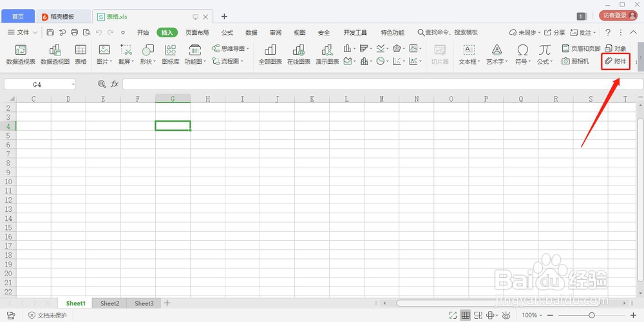Click the formula bar input field
Screen dimensions: 644x322
[382, 84]
